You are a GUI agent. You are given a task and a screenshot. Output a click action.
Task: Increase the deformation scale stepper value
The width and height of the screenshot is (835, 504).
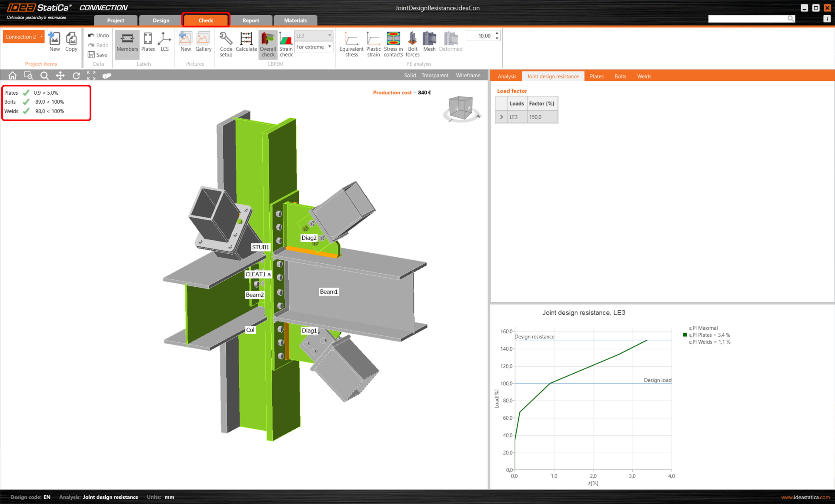click(497, 33)
